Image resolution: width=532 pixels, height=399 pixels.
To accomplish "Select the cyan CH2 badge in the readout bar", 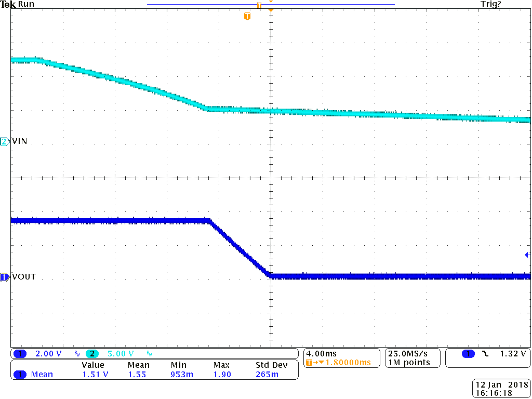I will (x=92, y=353).
